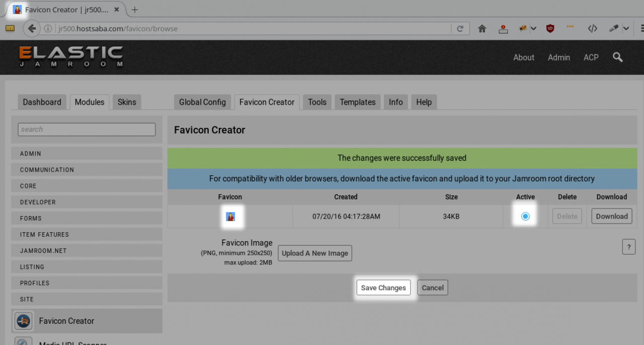Expand the eyedropper tool dropdown arrow
This screenshot has width=644, height=345.
(626, 29)
